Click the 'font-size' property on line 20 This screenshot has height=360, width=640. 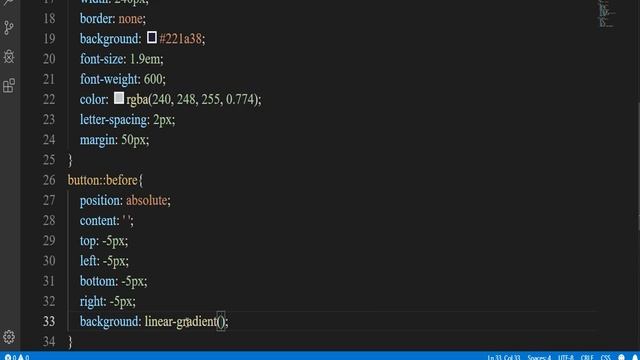(x=102, y=59)
